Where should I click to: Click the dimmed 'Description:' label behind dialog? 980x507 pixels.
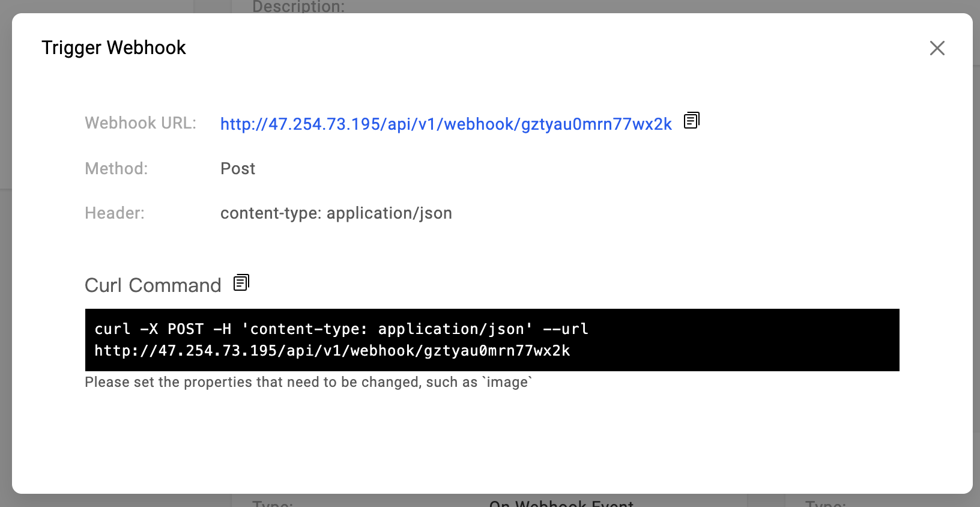coord(298,7)
